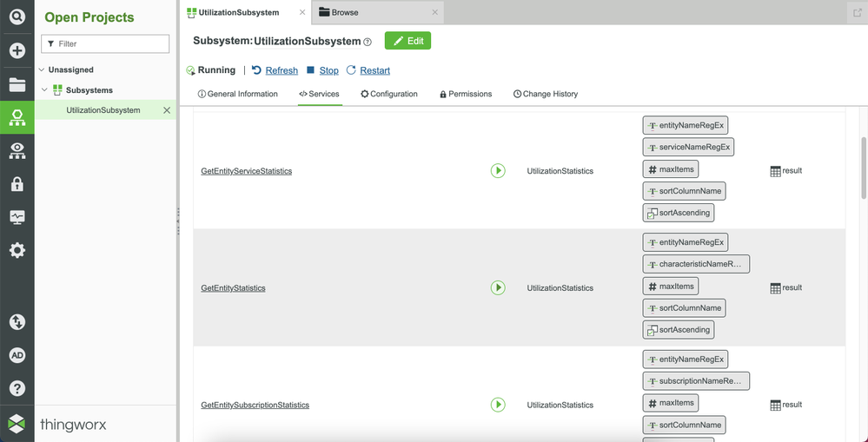
Task: Click the Import/Export arrows icon
Action: (17, 322)
